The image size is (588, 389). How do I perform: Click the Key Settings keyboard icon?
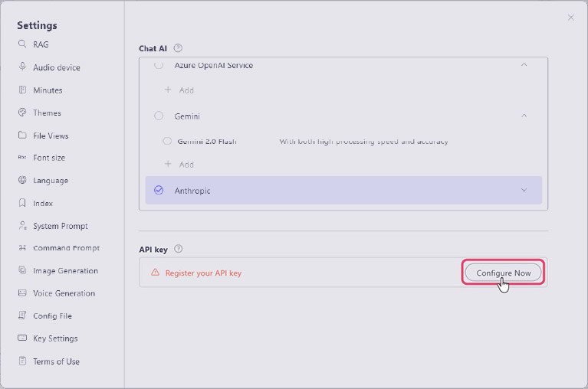click(x=22, y=338)
